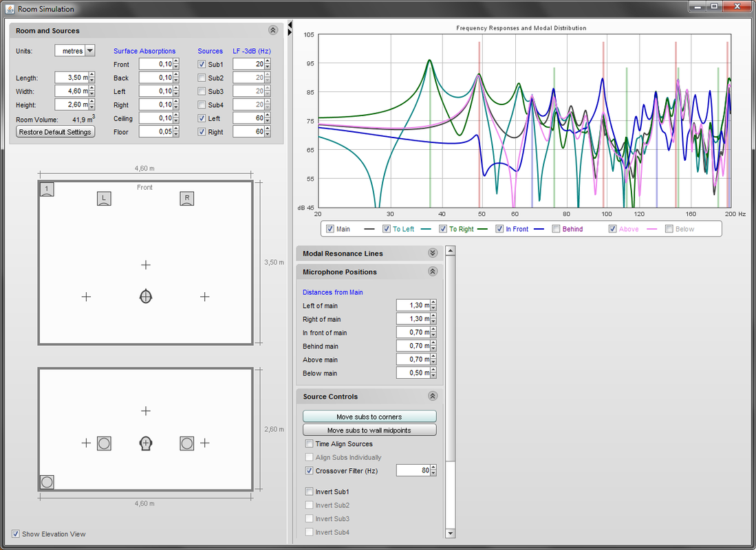Click Move subs to corners
Image resolution: width=756 pixels, height=550 pixels.
pyautogui.click(x=369, y=417)
